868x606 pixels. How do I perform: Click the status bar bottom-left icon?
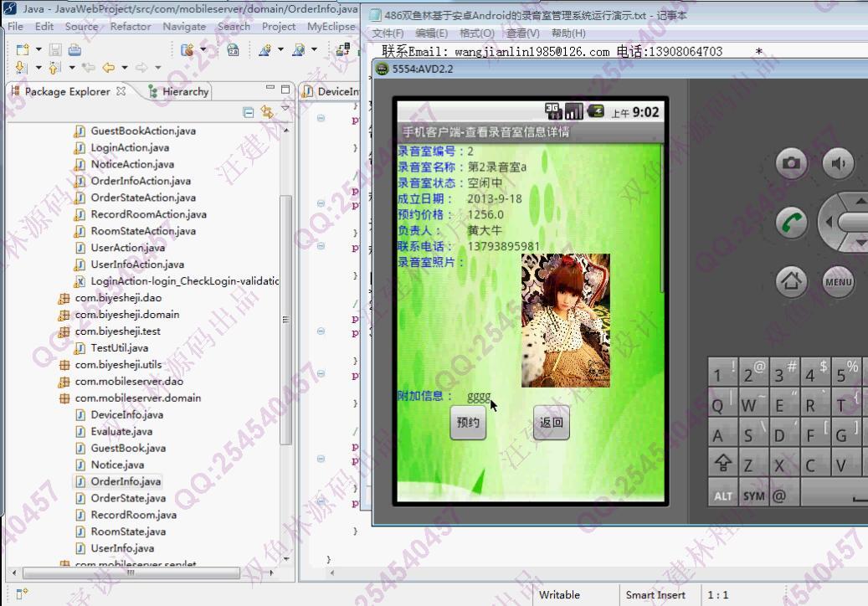tap(22, 593)
